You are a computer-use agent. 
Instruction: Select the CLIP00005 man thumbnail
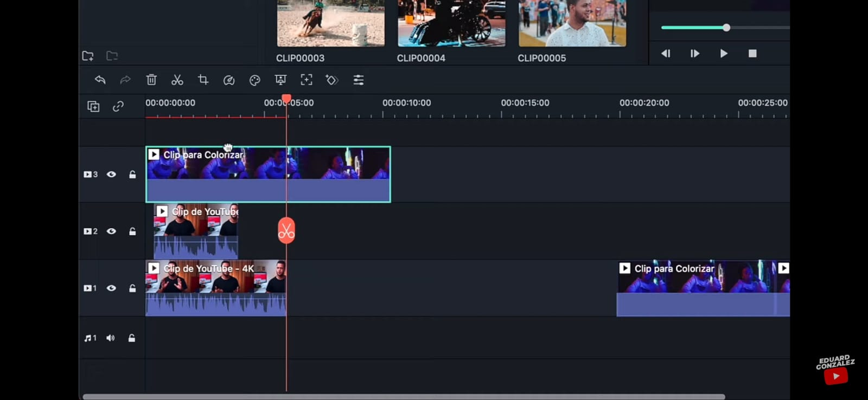pyautogui.click(x=572, y=23)
